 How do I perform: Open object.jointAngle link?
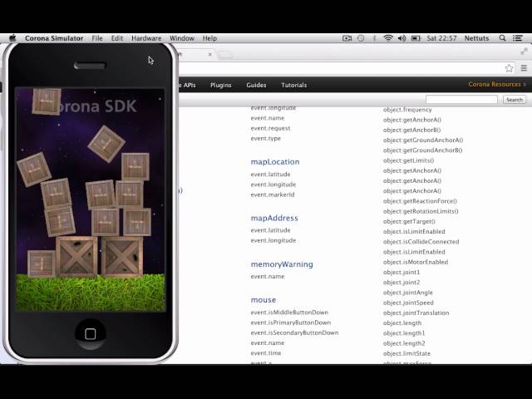(408, 293)
